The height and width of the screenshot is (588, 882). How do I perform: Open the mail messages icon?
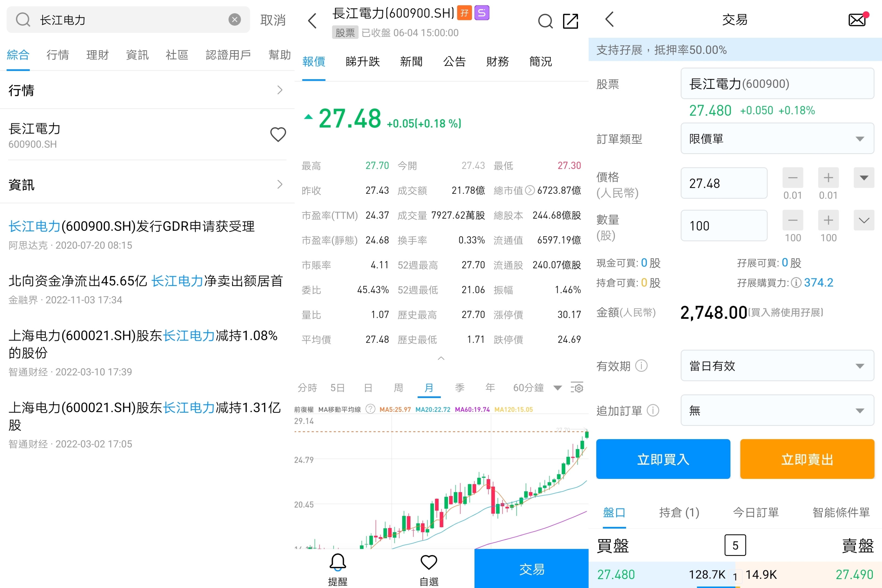point(858,19)
